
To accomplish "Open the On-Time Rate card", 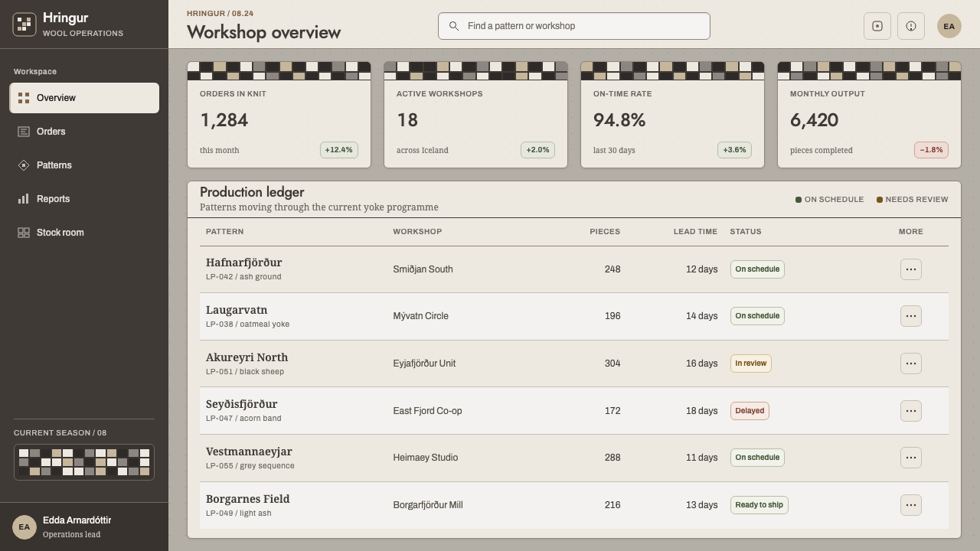I will point(672,115).
